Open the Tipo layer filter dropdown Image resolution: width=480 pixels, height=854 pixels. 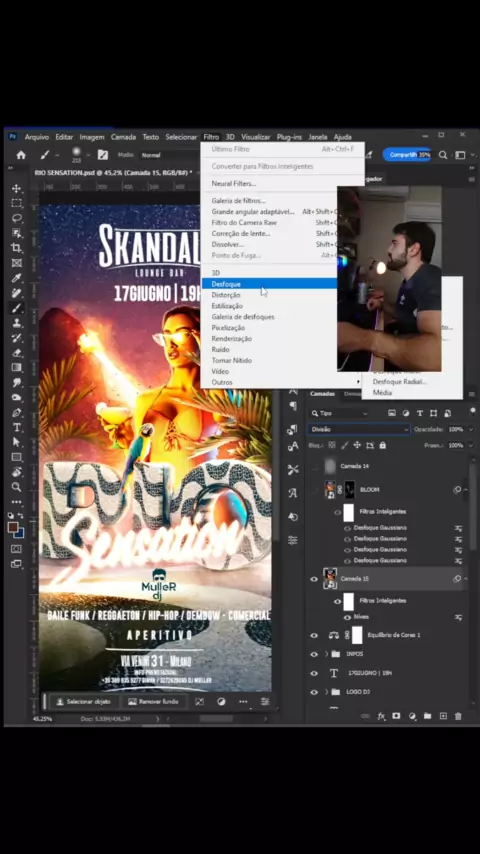click(x=339, y=413)
